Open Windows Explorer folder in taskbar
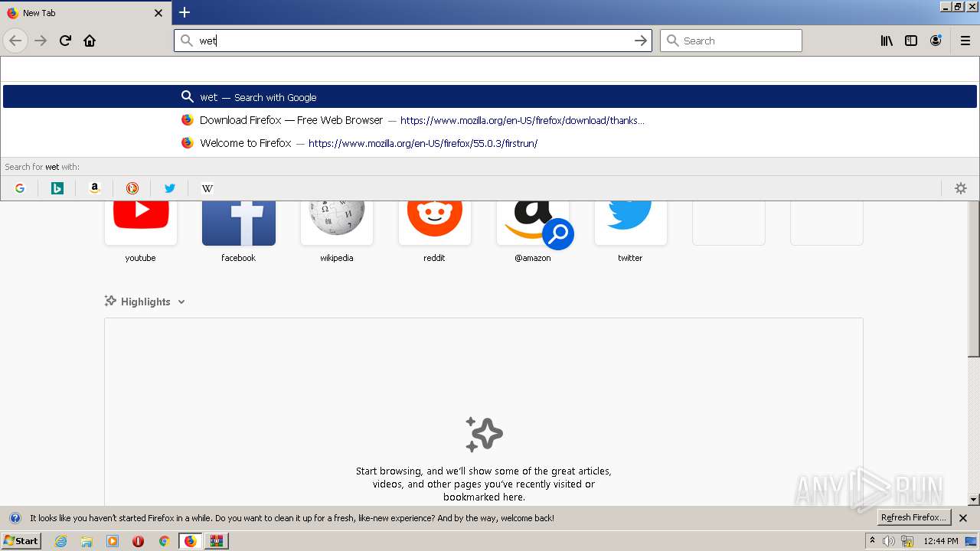The width and height of the screenshot is (980, 551). 87,541
